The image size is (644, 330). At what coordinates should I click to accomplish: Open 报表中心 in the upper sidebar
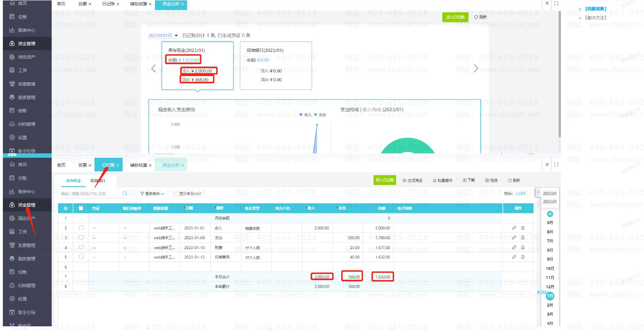pos(27,30)
